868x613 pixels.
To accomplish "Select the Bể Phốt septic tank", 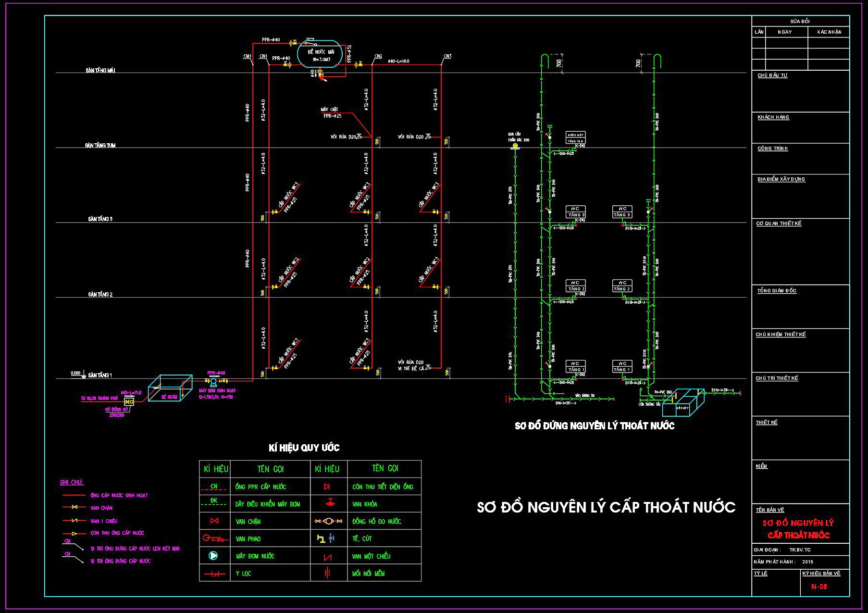I will (683, 403).
